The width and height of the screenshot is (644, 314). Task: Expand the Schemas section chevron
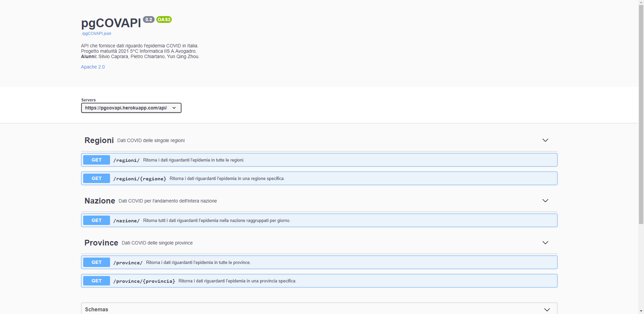click(547, 310)
